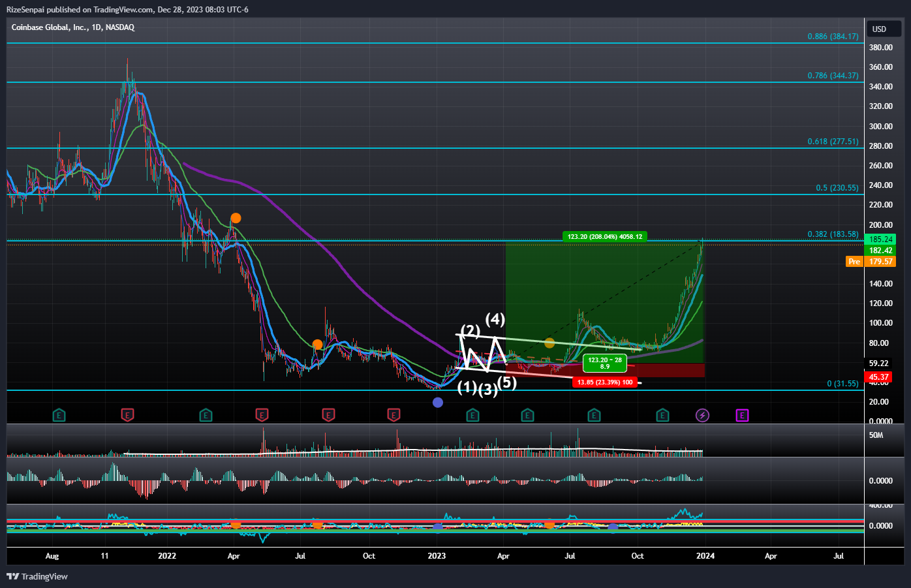Screen dimensions: 911x588
Task: Select the red earnings marker for August 2022
Action: click(328, 414)
